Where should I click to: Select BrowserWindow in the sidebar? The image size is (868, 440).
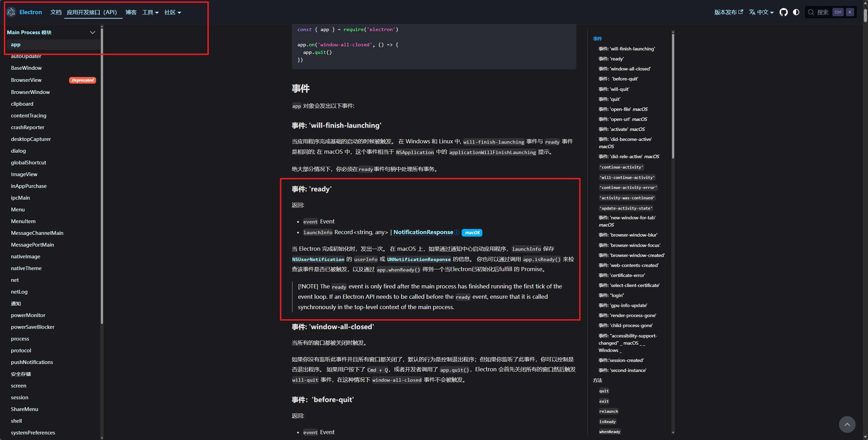[x=30, y=92]
